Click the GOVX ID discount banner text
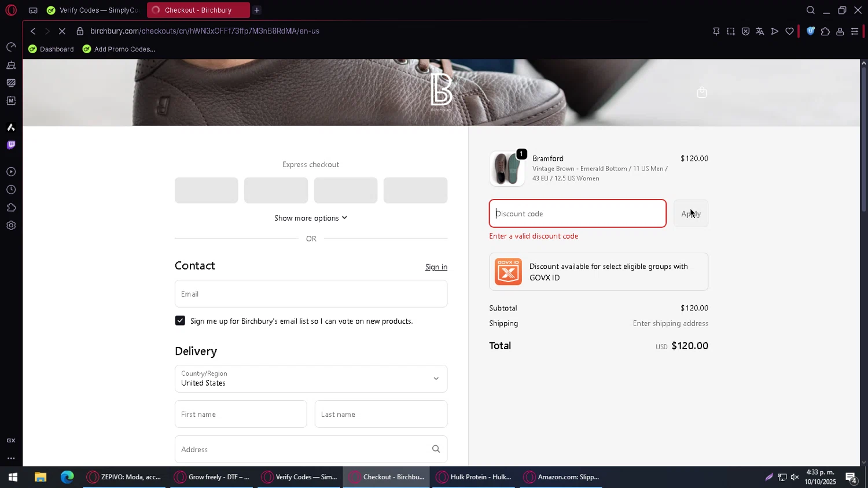The width and height of the screenshot is (868, 488). point(608,272)
